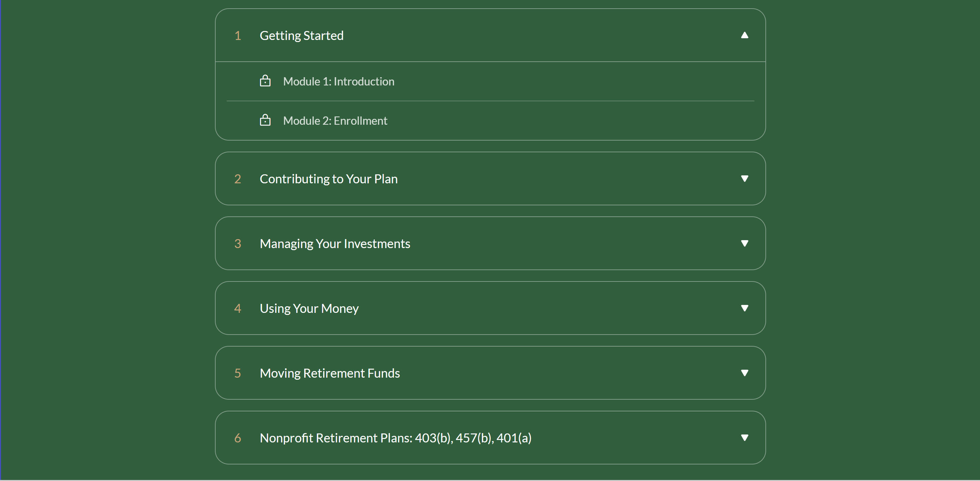Screen dimensions: 980x481
Task: Select Using Your Money heading
Action: [309, 308]
